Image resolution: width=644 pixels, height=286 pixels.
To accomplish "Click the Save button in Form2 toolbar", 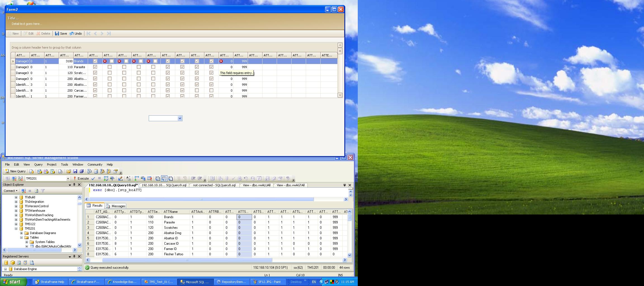I will click(x=61, y=34).
